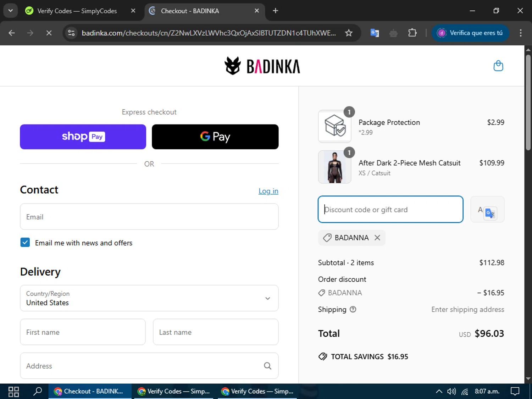Open Checkout - BADINK... taskbar window
Screen dimensions: 532x399
(90, 392)
